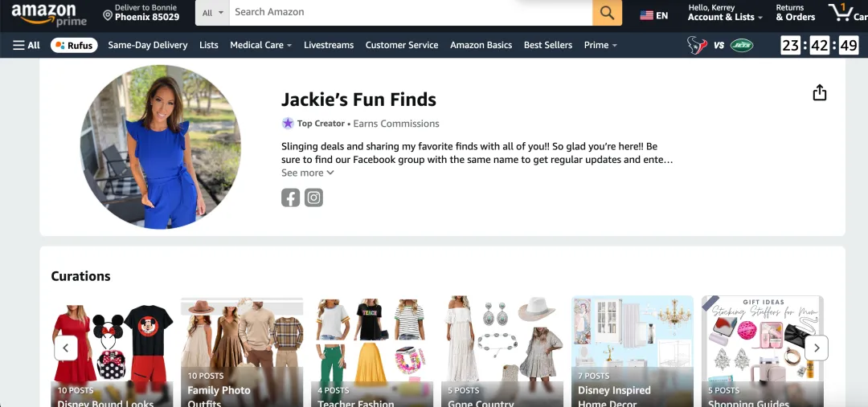Image resolution: width=868 pixels, height=407 pixels.
Task: Launch the Rufus assistant
Action: 74,45
